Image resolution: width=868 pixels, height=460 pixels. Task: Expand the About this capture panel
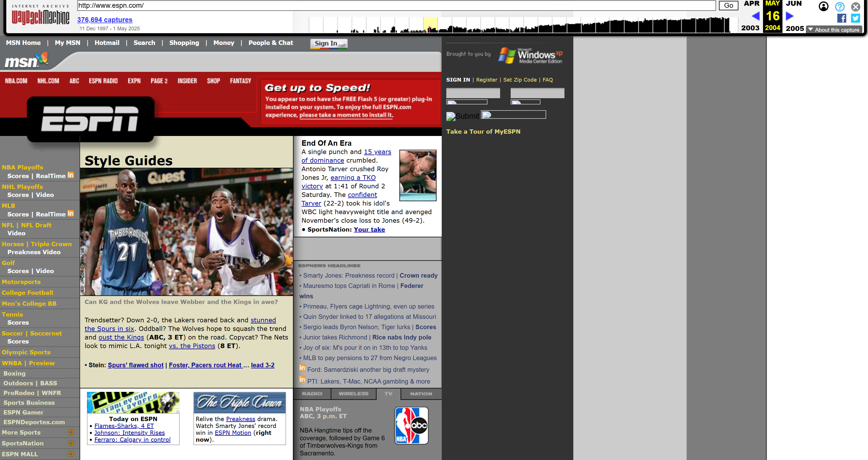[835, 30]
